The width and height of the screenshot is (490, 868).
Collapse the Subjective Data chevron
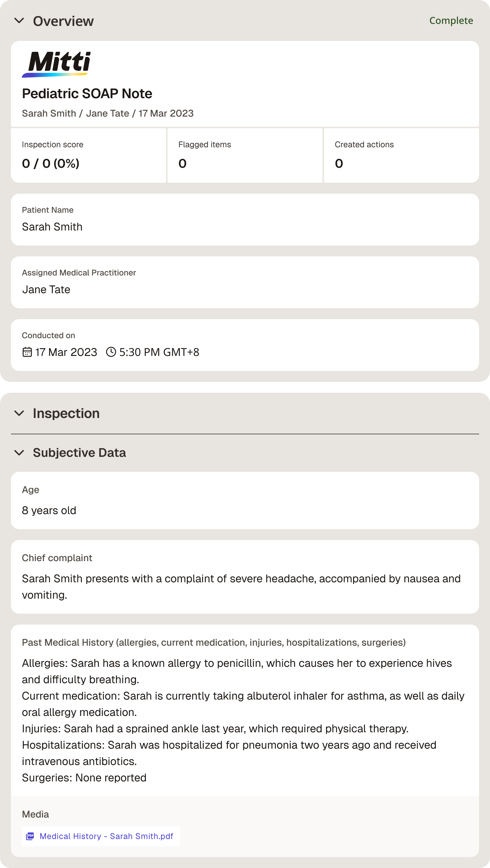19,453
